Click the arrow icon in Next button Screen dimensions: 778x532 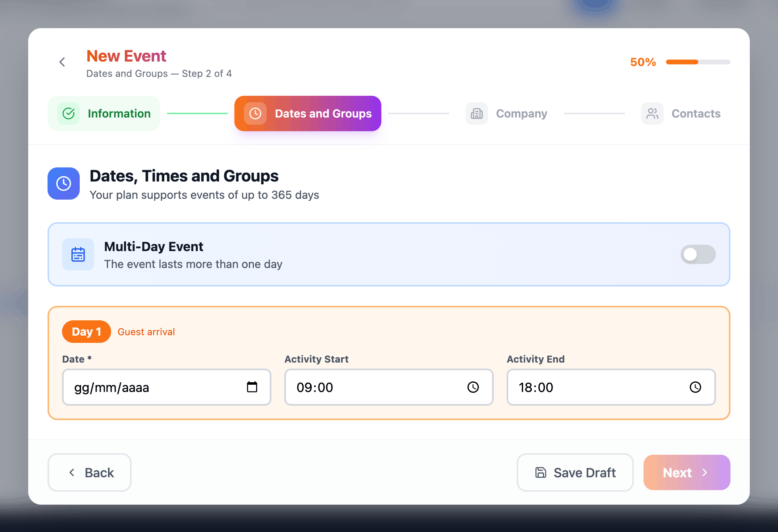tap(705, 472)
